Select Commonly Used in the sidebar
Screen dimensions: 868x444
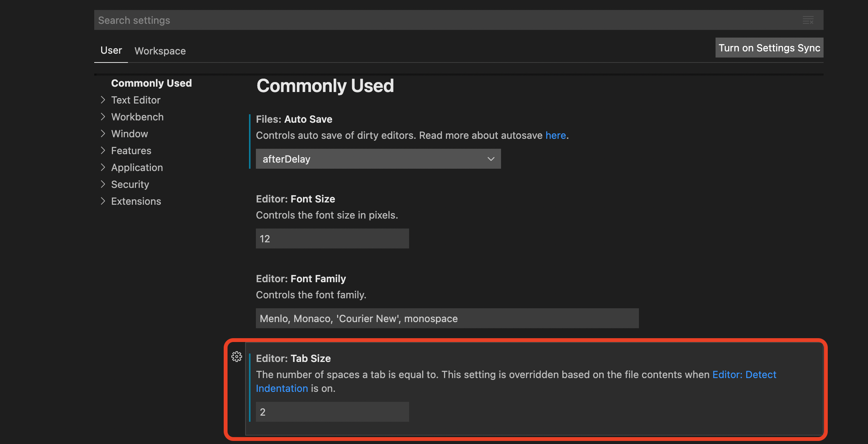pos(151,83)
